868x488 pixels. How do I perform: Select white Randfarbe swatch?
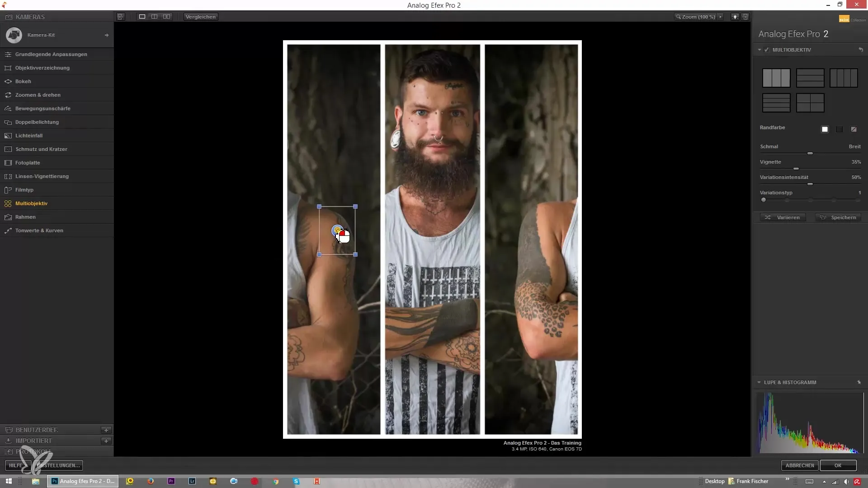click(825, 129)
